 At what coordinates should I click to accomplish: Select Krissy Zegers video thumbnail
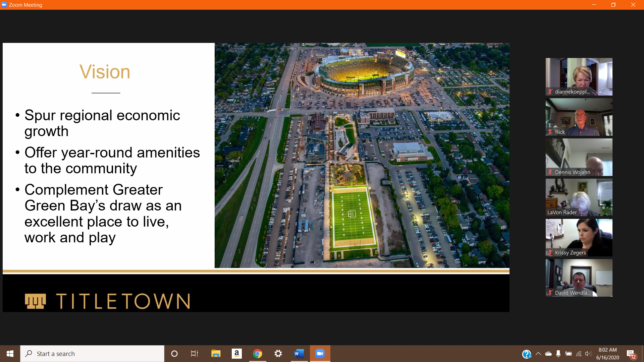click(x=579, y=237)
